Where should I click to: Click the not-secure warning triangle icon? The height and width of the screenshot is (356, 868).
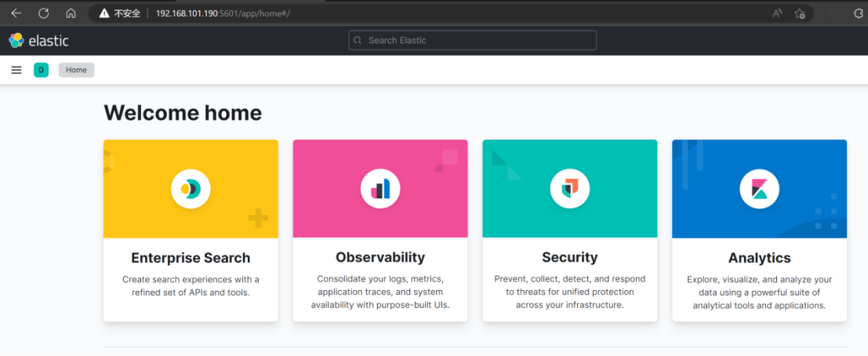tap(104, 13)
